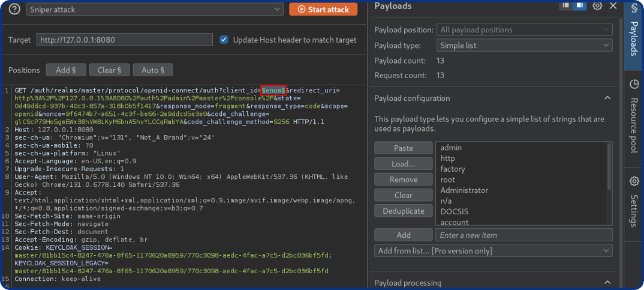Image resolution: width=644 pixels, height=290 pixels.
Task: Close the Payloads side panel
Action: (x=613, y=6)
